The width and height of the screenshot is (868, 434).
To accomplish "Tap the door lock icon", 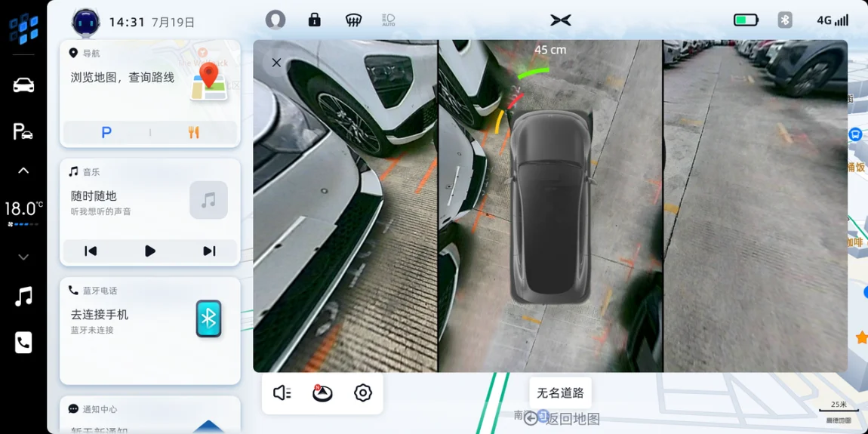I will pyautogui.click(x=315, y=20).
